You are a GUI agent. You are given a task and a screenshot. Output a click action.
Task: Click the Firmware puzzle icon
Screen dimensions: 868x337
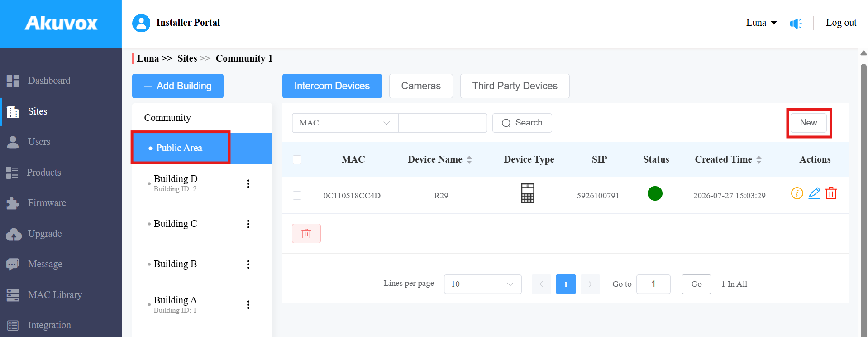(13, 203)
